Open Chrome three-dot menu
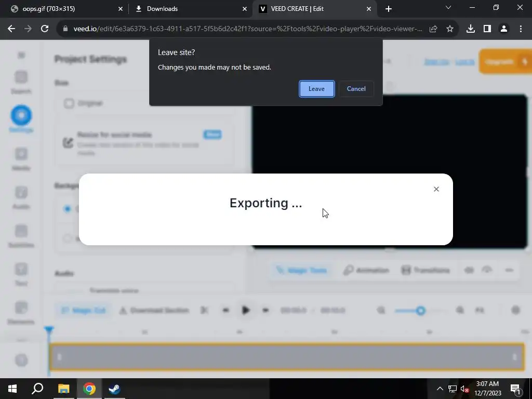This screenshot has width=532, height=399. pos(521,29)
